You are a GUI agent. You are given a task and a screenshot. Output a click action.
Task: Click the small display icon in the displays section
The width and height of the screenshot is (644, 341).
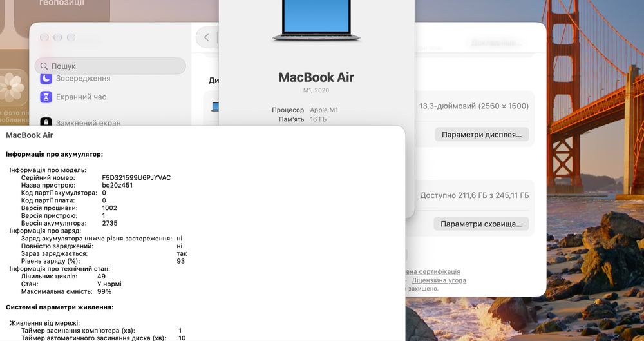(215, 107)
